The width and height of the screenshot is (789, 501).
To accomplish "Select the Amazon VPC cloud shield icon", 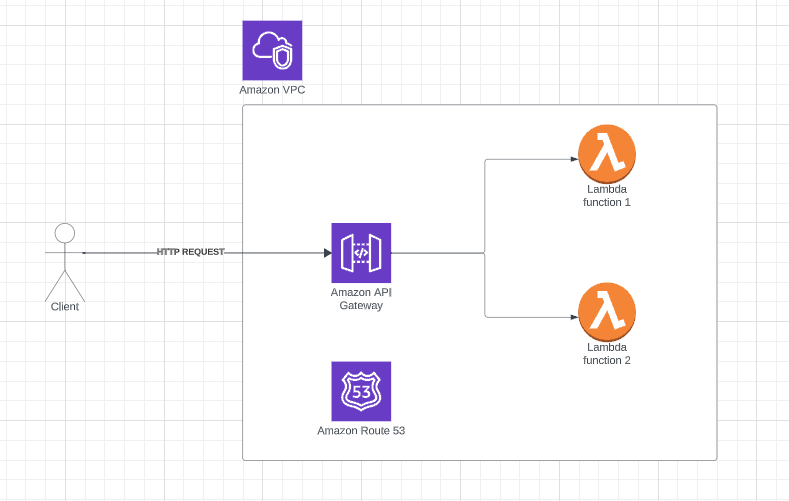I will tap(272, 50).
